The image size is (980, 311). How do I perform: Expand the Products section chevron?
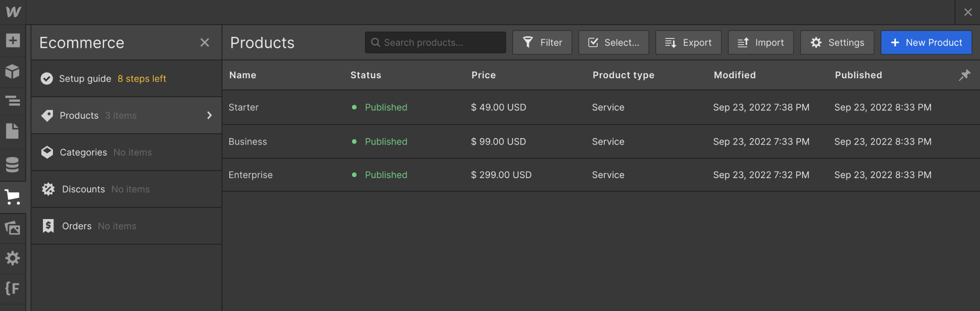pos(209,116)
